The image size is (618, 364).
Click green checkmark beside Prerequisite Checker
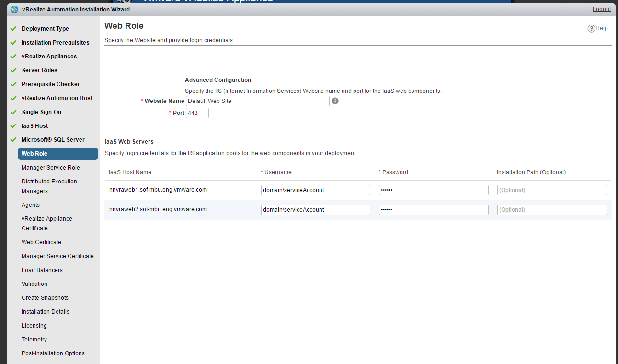tap(13, 84)
